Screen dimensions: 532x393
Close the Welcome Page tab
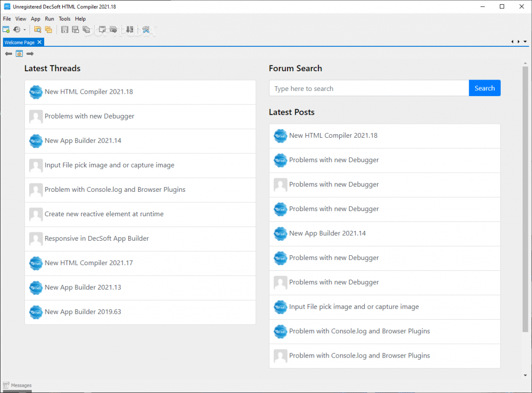39,42
